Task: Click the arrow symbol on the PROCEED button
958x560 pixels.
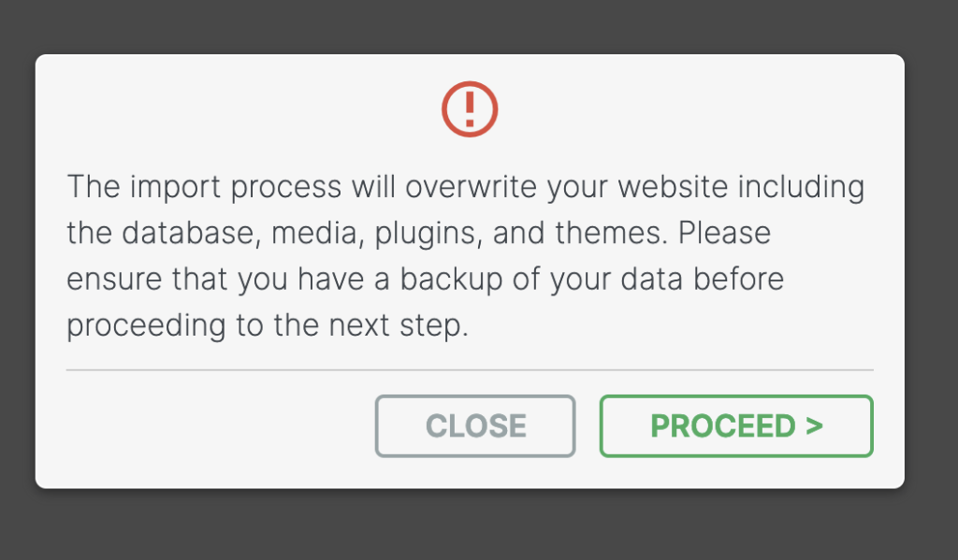Action: coord(814,425)
